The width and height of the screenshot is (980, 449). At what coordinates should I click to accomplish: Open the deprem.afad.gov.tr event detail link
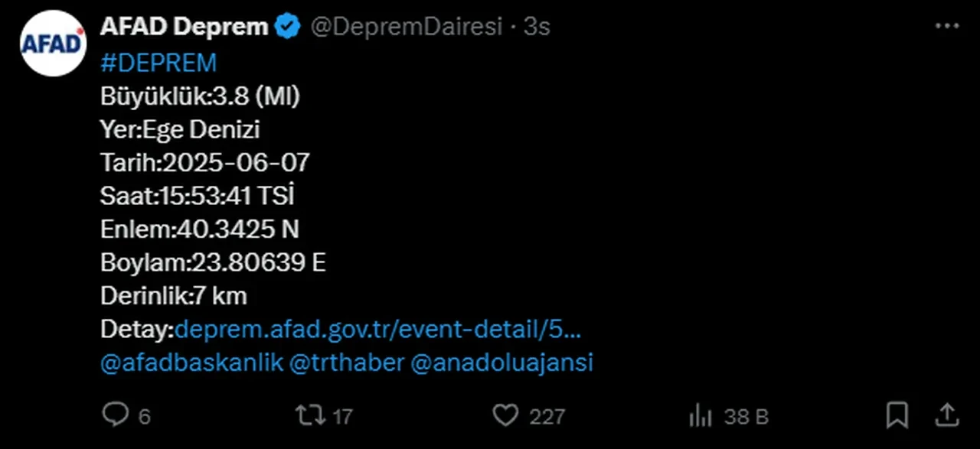pyautogui.click(x=377, y=329)
